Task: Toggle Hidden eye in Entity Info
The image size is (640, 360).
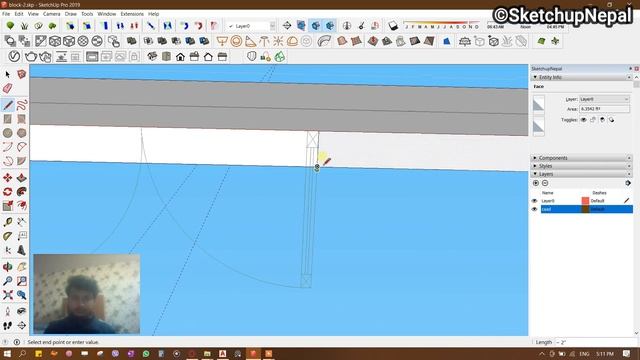Action: pos(583,120)
